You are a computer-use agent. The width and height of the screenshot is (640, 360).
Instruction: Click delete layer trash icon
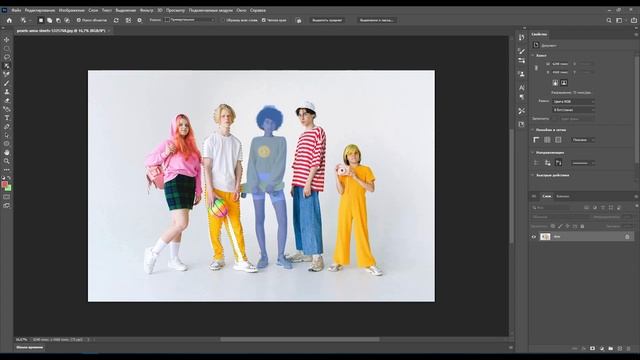629,349
